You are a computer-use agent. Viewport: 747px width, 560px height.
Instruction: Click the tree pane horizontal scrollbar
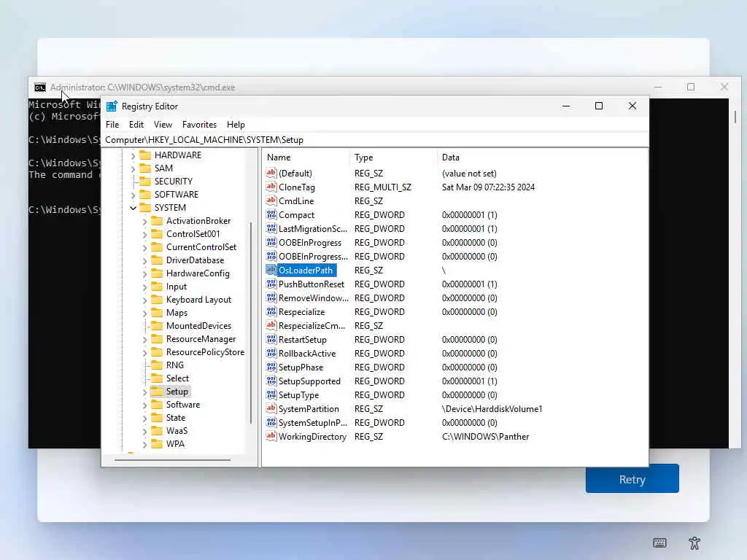click(172, 460)
